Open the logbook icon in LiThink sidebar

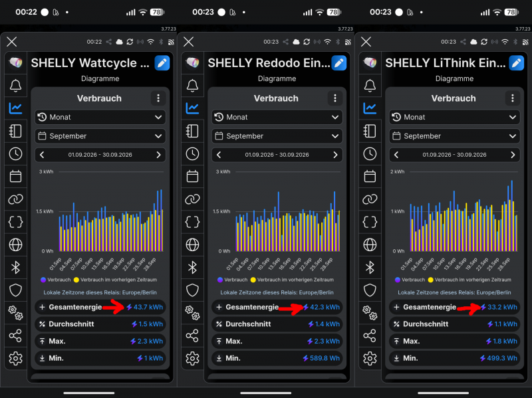(370, 131)
